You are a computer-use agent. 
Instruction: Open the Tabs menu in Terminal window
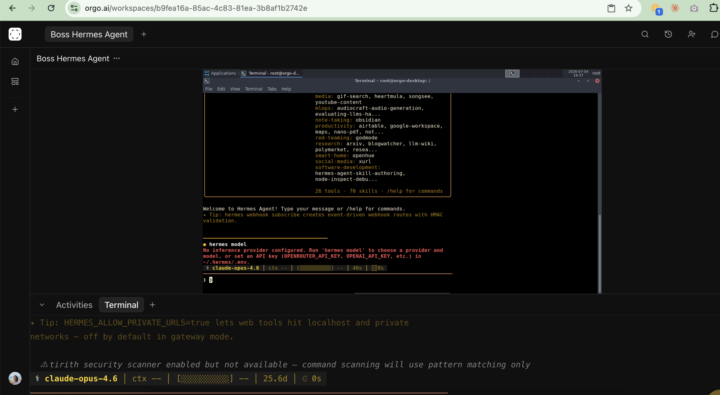pyautogui.click(x=272, y=89)
